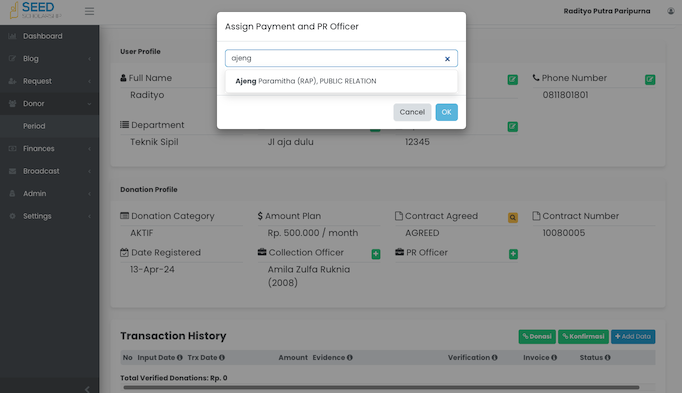
Task: Click Amila Zulfa Ruknia collection officer name
Action: 309,276
